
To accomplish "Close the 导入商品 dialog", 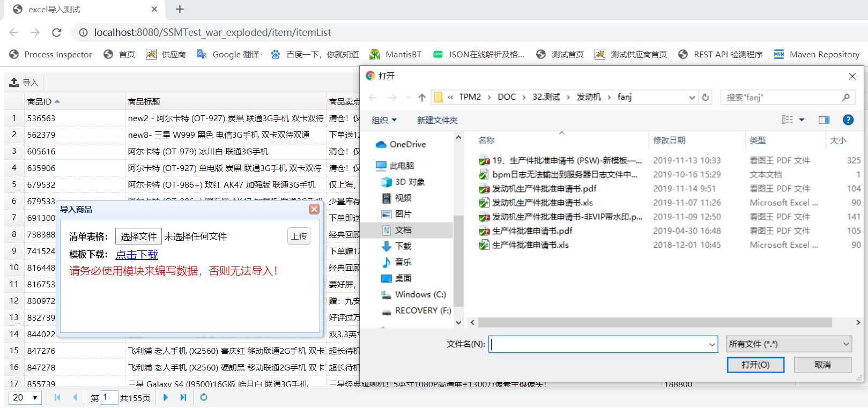I will pos(315,209).
